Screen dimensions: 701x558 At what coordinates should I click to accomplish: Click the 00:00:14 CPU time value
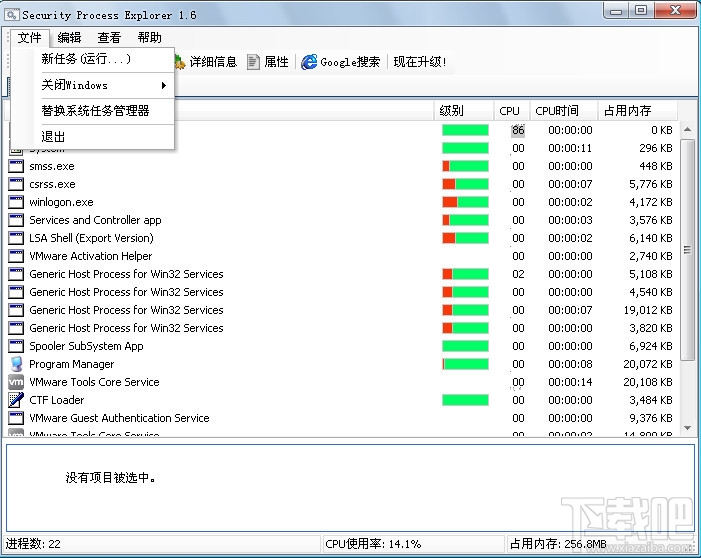tap(570, 382)
